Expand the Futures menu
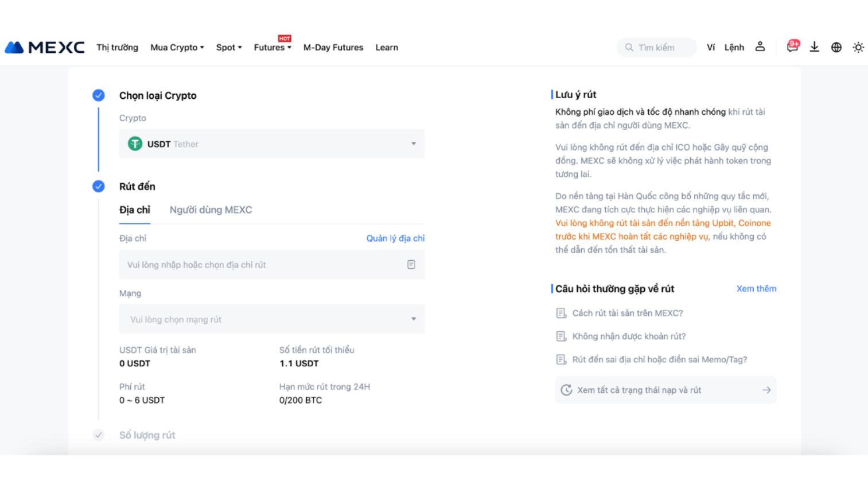The height and width of the screenshot is (480, 868). click(273, 48)
